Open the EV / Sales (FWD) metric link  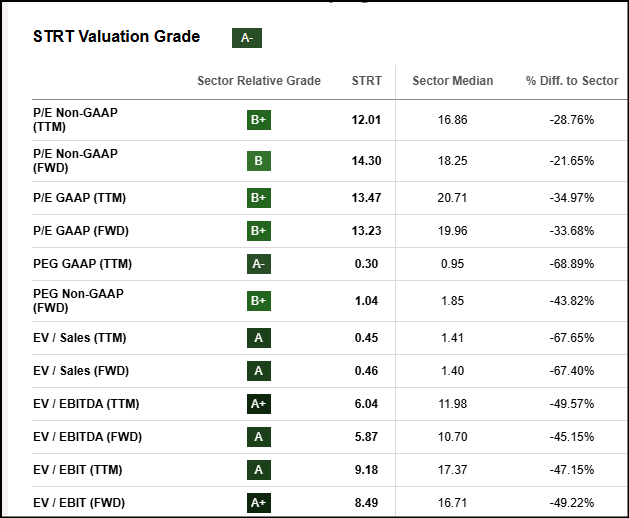click(80, 371)
